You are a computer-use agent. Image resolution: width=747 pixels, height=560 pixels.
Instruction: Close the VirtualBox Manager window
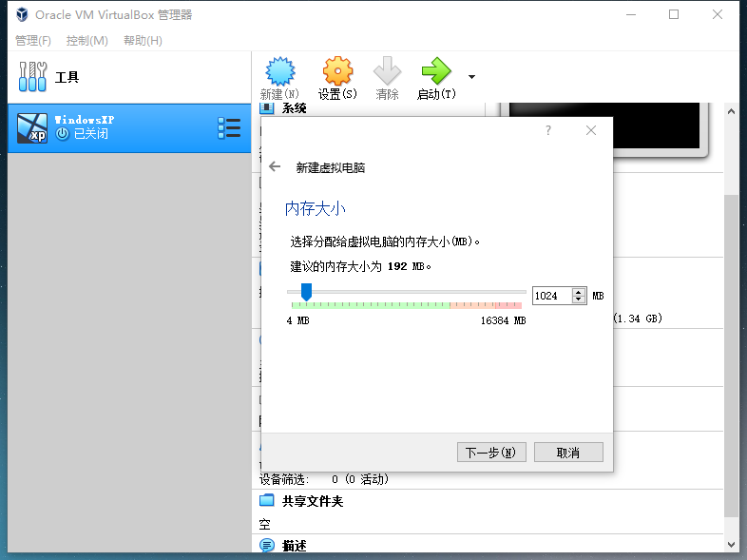click(x=718, y=15)
